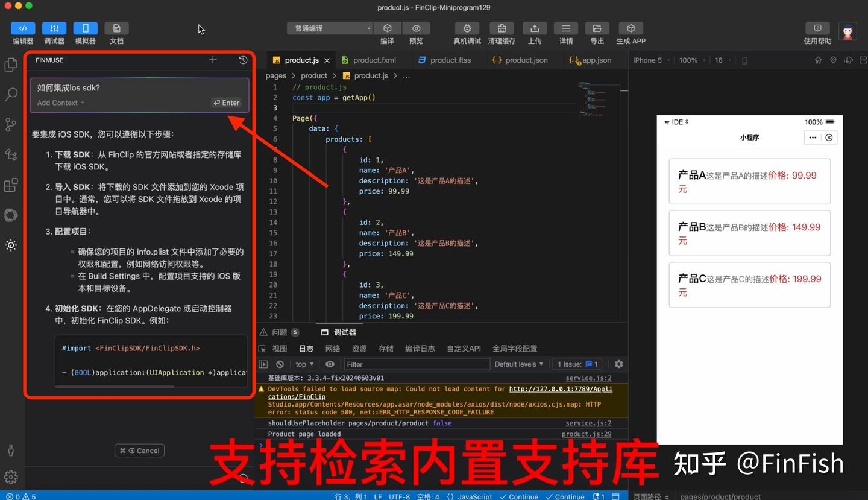Open the FinMuse AI lightbulb sidebar icon
Viewport: 868px width, 500px height.
[x=11, y=245]
